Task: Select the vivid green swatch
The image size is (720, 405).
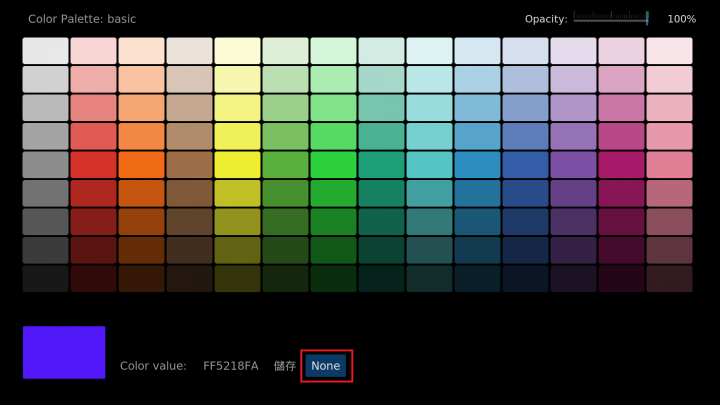Action: click(x=333, y=164)
